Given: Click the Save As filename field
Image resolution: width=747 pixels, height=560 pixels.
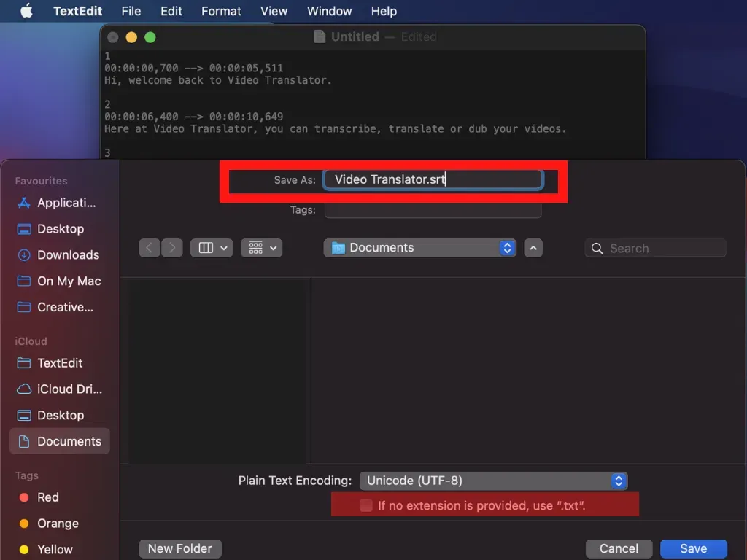Looking at the screenshot, I should tap(433, 180).
